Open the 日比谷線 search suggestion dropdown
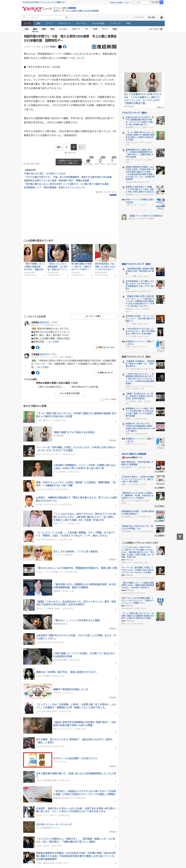Image resolution: width=186 pixels, height=868 pixels. pyautogui.click(x=154, y=2)
